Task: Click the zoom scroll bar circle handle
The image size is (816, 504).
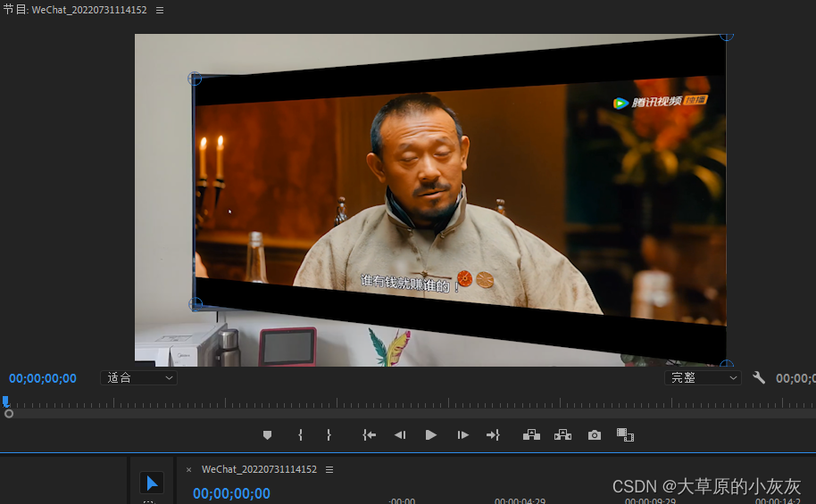Action: click(9, 414)
